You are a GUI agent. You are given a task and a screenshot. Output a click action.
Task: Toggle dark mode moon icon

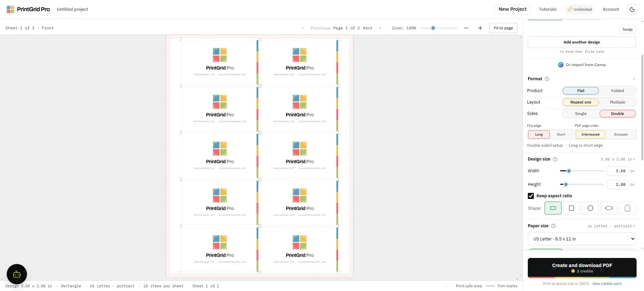pyautogui.click(x=632, y=9)
